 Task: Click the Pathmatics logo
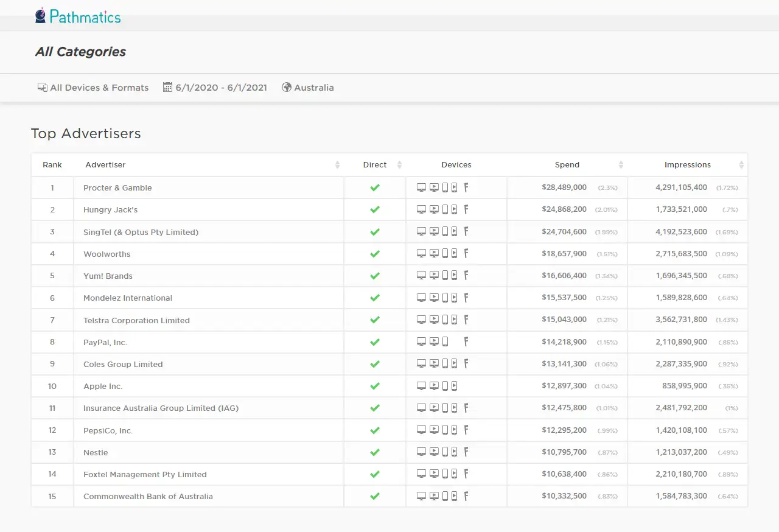[x=78, y=16]
